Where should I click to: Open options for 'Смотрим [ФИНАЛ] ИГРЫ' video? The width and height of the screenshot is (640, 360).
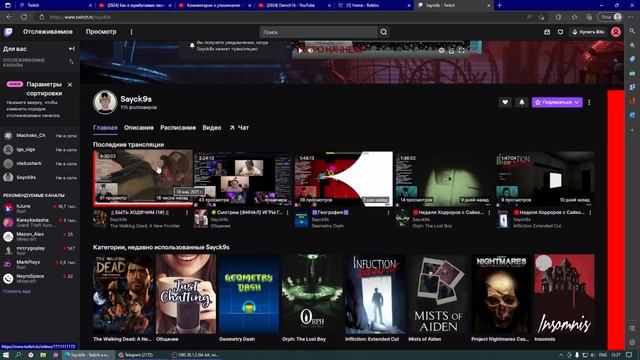pyautogui.click(x=288, y=213)
